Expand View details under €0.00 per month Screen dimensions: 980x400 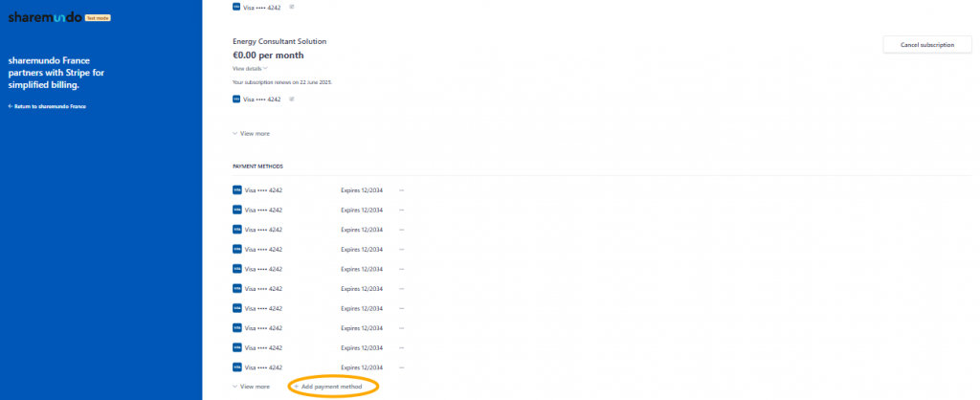[x=250, y=69]
